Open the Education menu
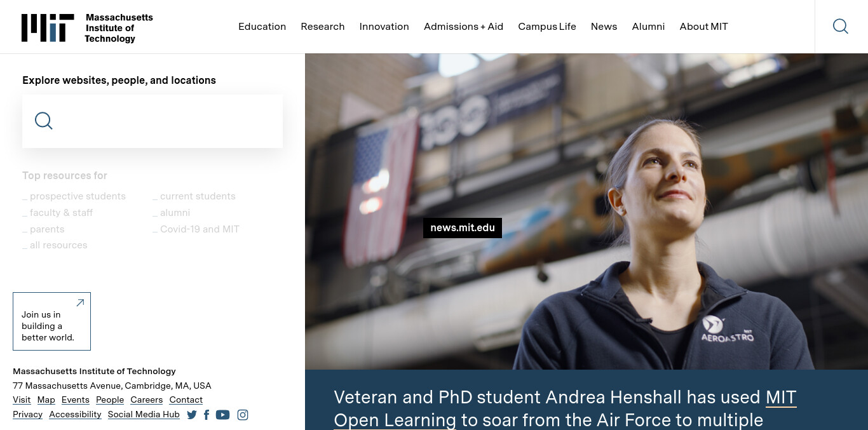 262,27
